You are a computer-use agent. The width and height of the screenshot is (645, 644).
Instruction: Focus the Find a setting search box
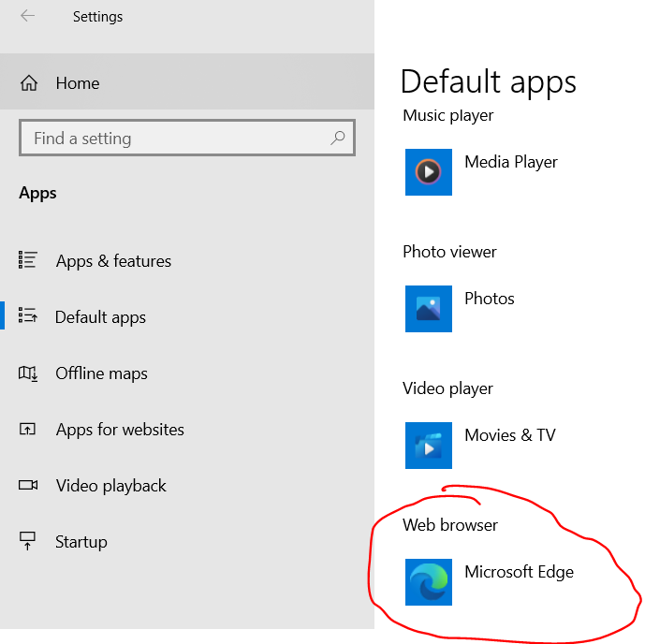click(x=187, y=138)
